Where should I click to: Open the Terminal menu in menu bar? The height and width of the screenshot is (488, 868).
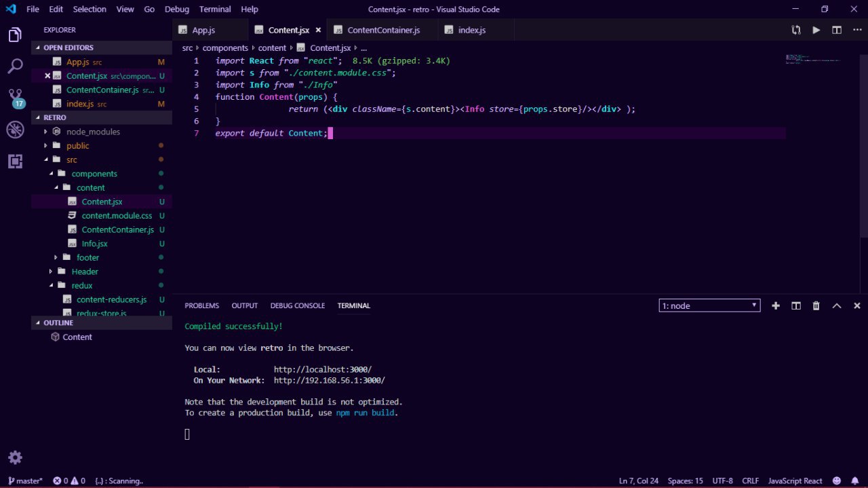[x=214, y=10]
